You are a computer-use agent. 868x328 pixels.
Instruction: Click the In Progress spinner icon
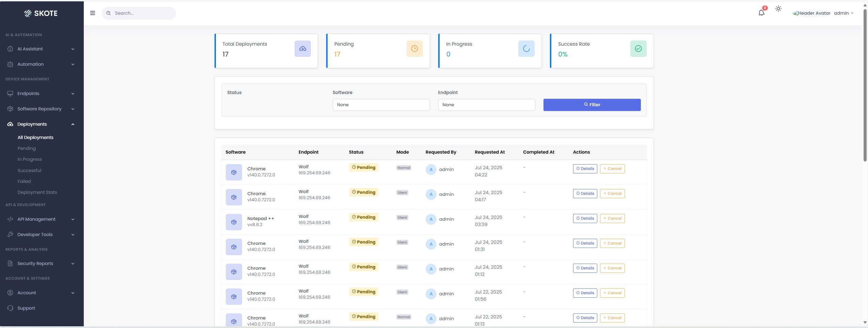(526, 49)
